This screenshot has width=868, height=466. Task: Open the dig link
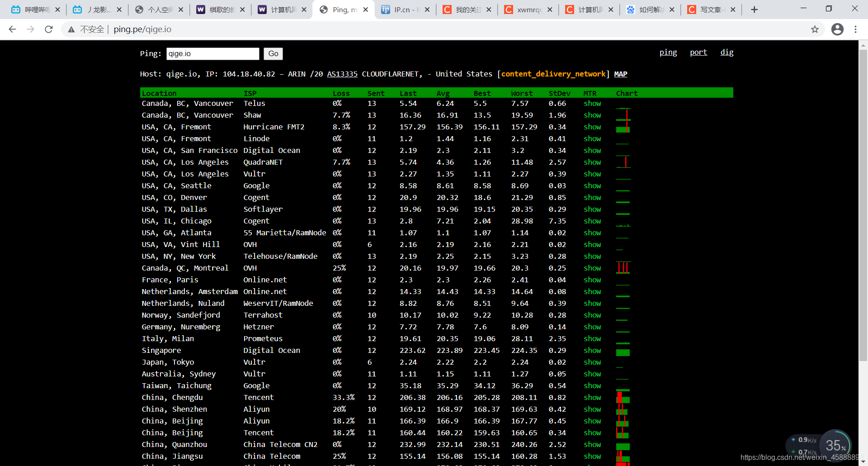point(727,52)
